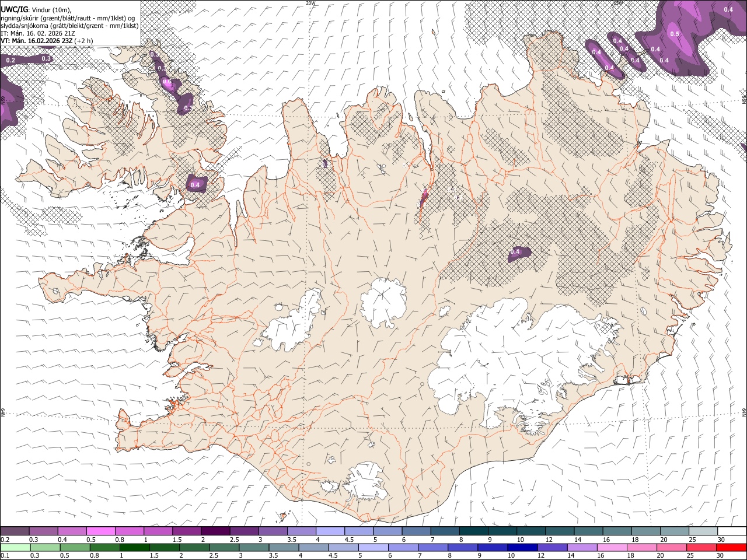Viewport: 747px width, 560px height.
Task: Click the 'slydda/snjókoma' legend description line
Action: (x=69, y=26)
